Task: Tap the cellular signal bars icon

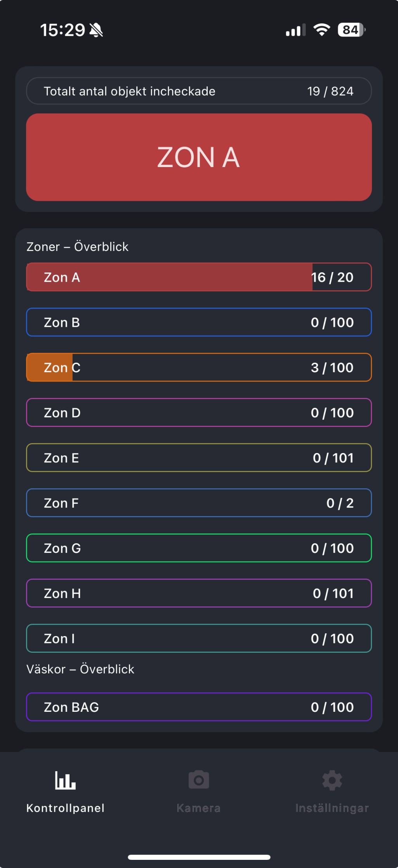Action: tap(295, 30)
